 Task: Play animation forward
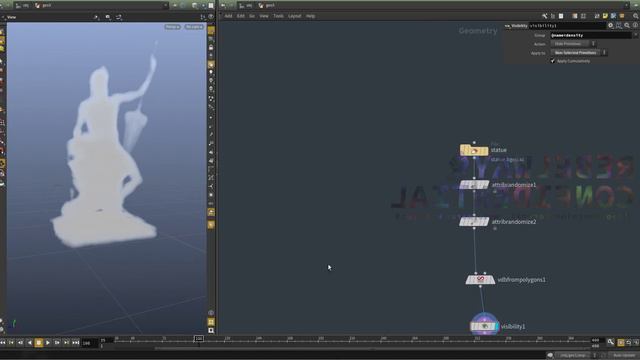coord(48,343)
